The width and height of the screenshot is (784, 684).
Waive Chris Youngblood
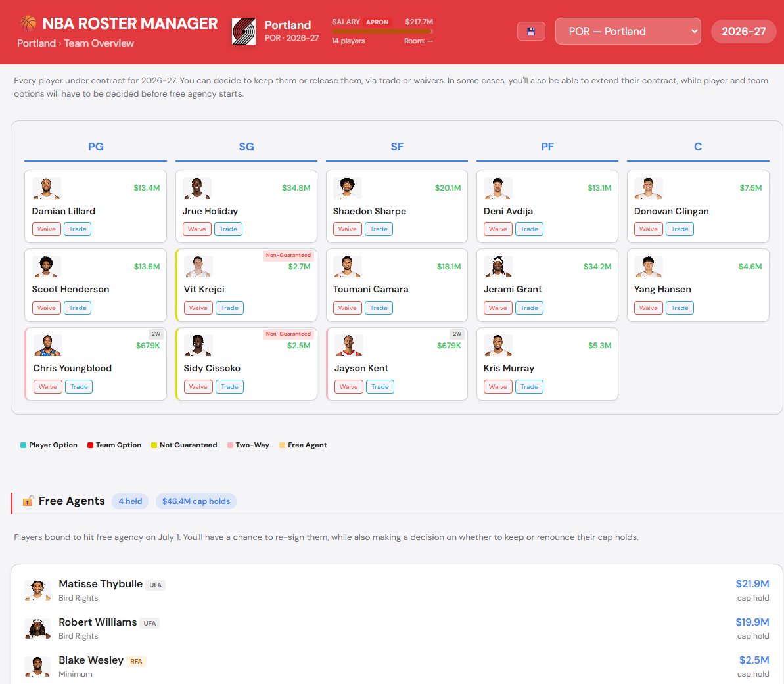point(48,387)
